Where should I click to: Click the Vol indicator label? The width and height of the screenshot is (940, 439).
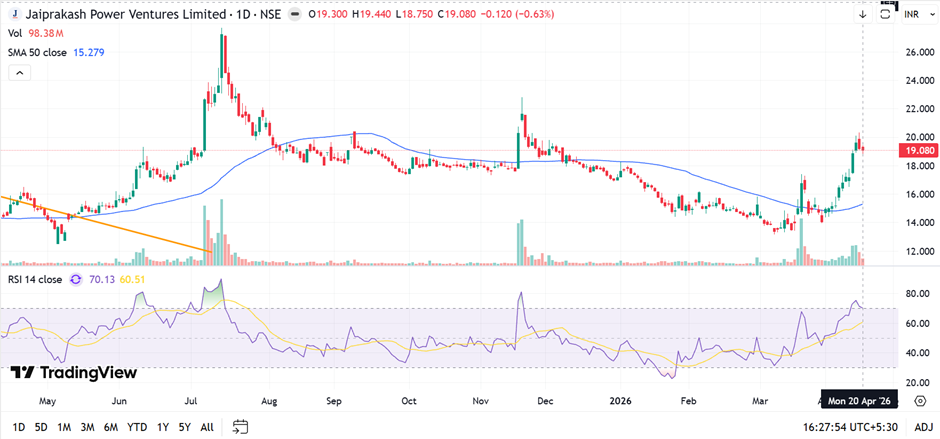tap(15, 33)
